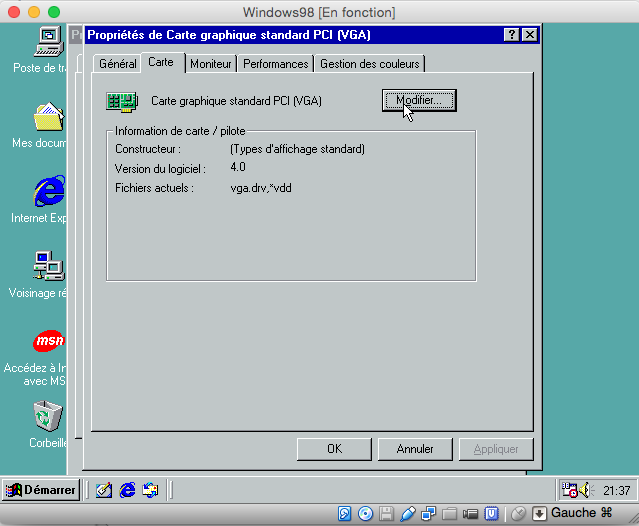The width and height of the screenshot is (639, 526).
Task: Click the graphics card icon in Carte tab
Action: [x=122, y=101]
